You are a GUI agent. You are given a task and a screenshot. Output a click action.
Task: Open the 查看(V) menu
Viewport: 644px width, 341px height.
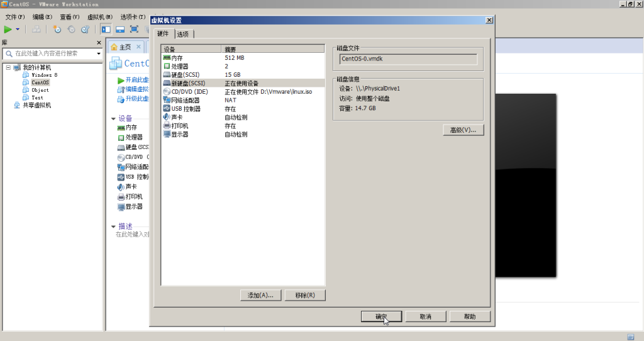pos(69,17)
